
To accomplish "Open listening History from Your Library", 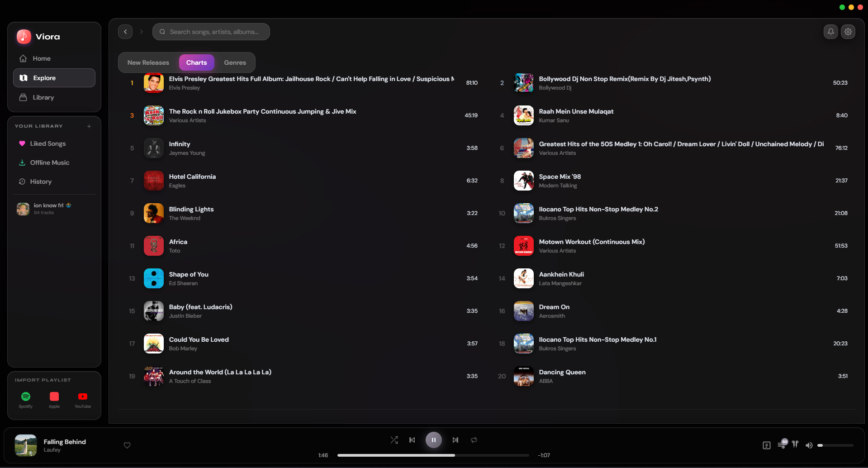I will (40, 181).
